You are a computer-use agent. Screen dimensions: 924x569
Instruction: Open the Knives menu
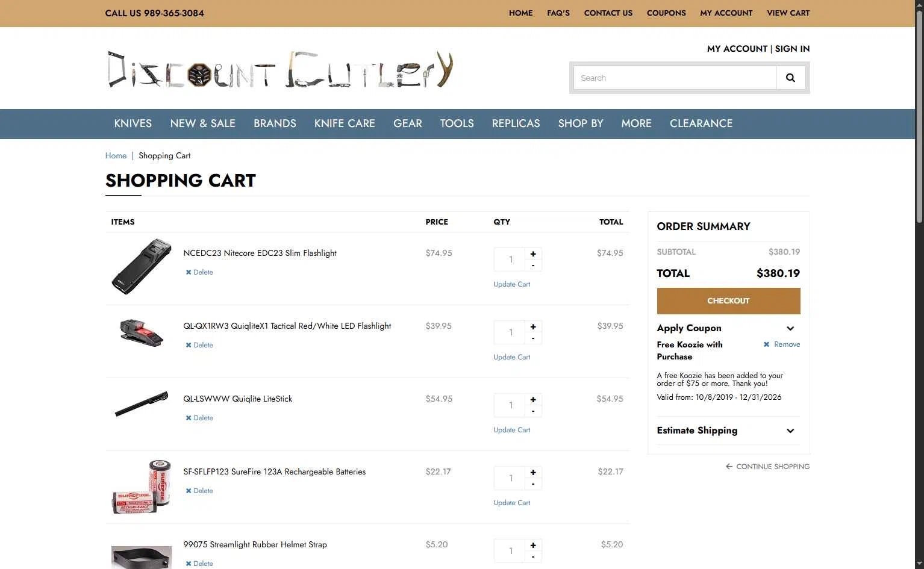coord(133,123)
